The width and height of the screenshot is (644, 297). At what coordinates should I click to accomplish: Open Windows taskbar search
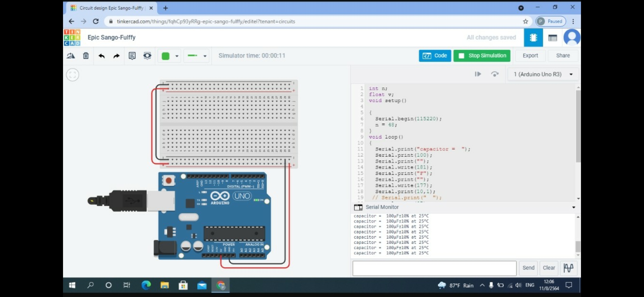(91, 285)
